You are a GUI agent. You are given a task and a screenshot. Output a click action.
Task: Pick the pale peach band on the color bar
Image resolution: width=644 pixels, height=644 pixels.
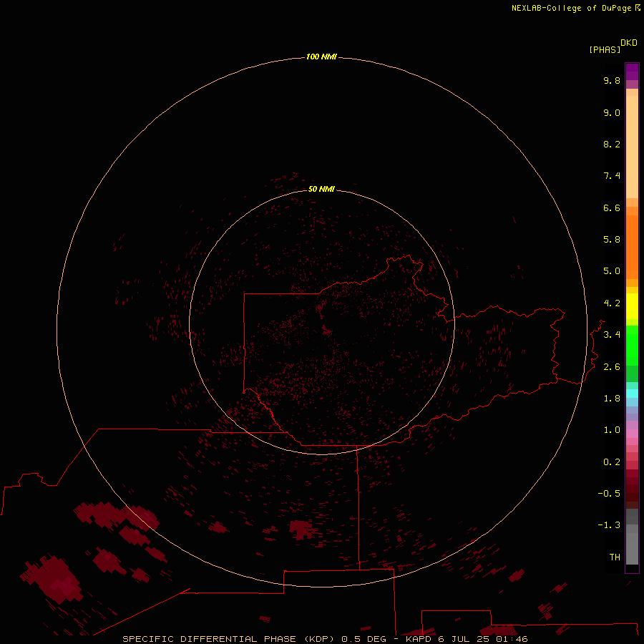tap(632, 147)
